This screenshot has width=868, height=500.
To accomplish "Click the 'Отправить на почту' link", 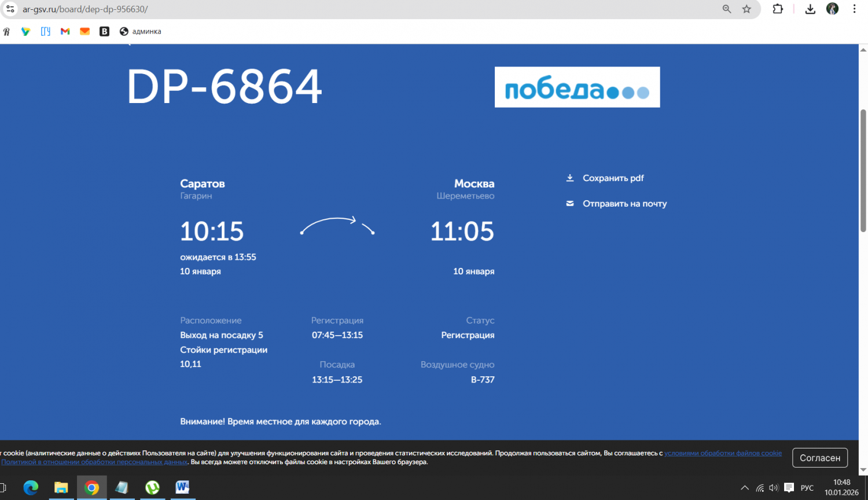I will coord(624,204).
